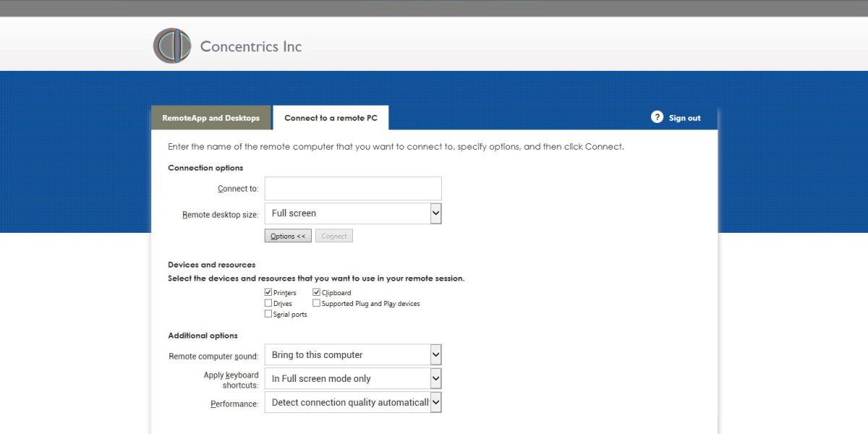Open the Remote desktop size dropdown
Screen dimensions: 868x434
[353, 213]
